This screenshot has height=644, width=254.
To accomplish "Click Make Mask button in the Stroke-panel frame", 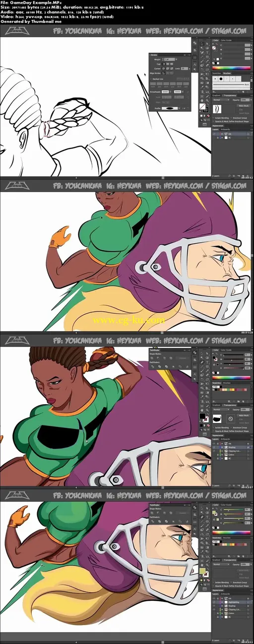I will (x=244, y=106).
